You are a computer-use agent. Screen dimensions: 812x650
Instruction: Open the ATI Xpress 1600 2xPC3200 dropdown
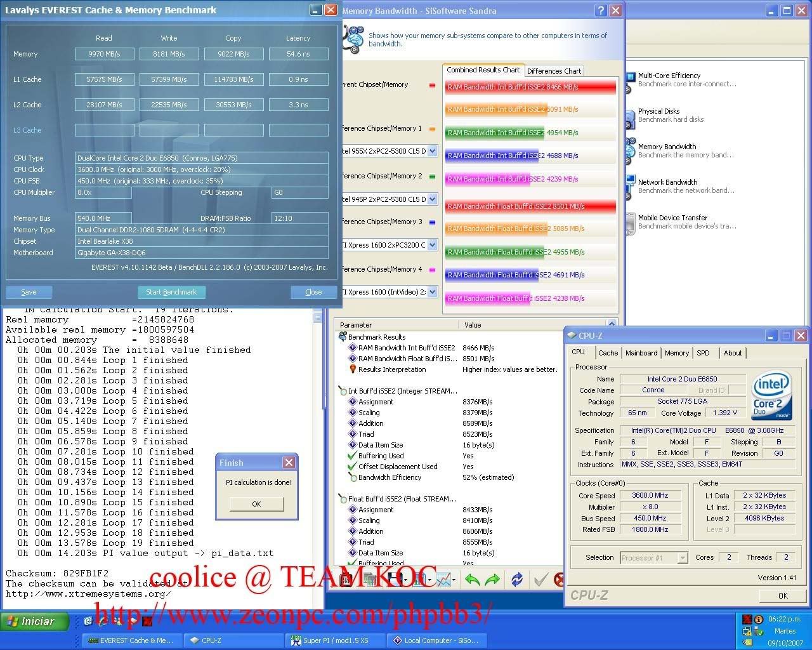432,244
